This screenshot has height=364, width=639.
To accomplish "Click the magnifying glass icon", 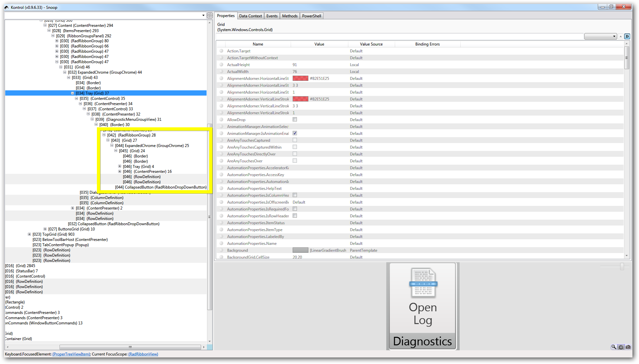I will (613, 347).
